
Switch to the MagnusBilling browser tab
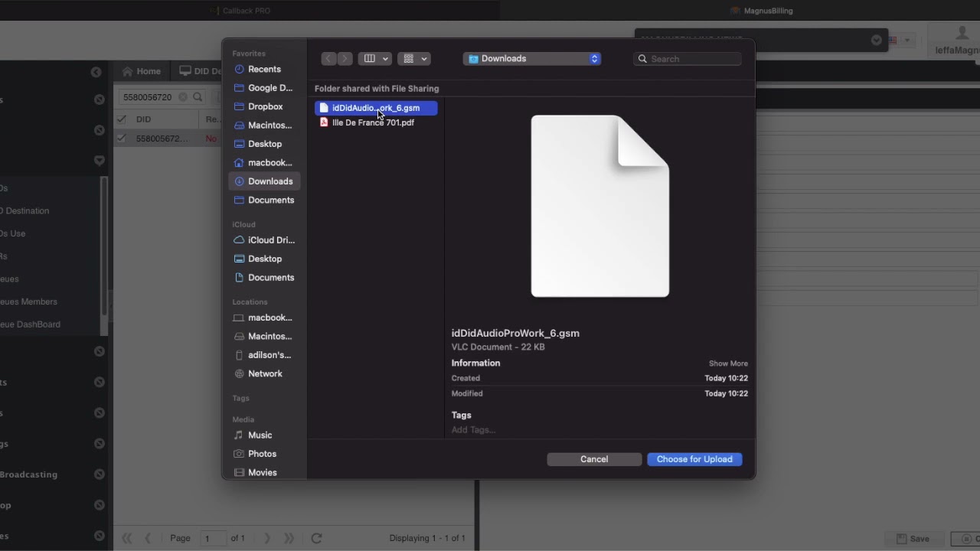click(762, 11)
